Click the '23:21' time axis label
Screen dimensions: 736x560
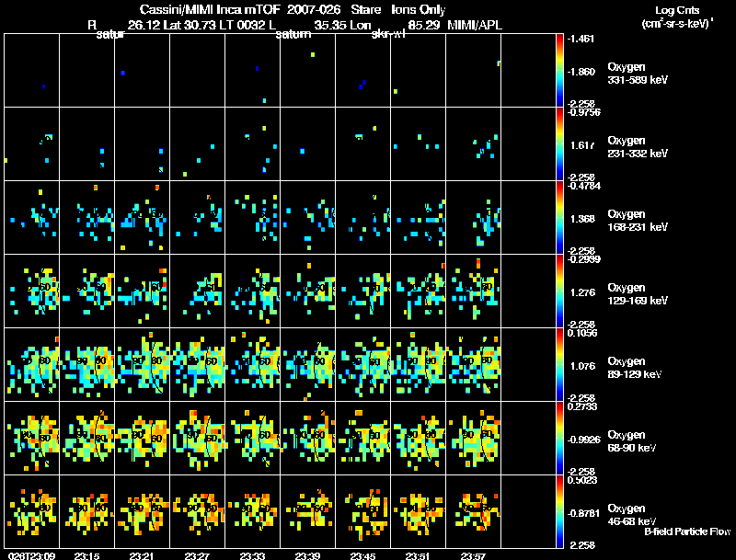pos(142,556)
